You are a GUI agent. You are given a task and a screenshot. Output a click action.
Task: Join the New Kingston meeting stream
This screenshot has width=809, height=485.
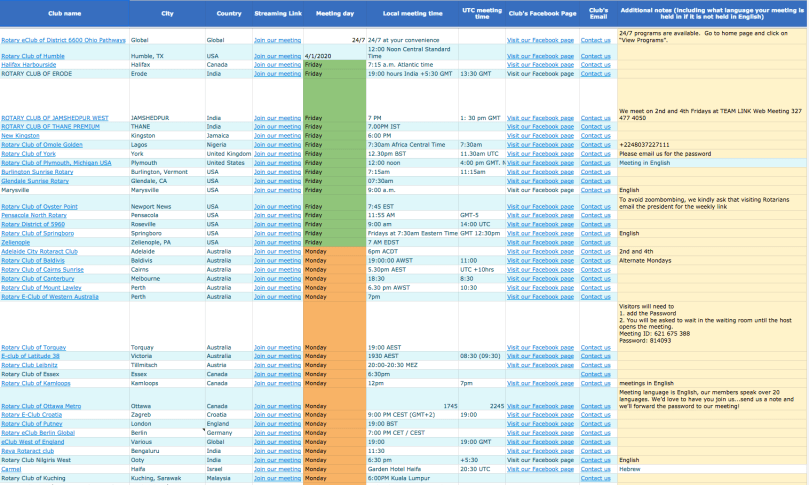(x=277, y=135)
